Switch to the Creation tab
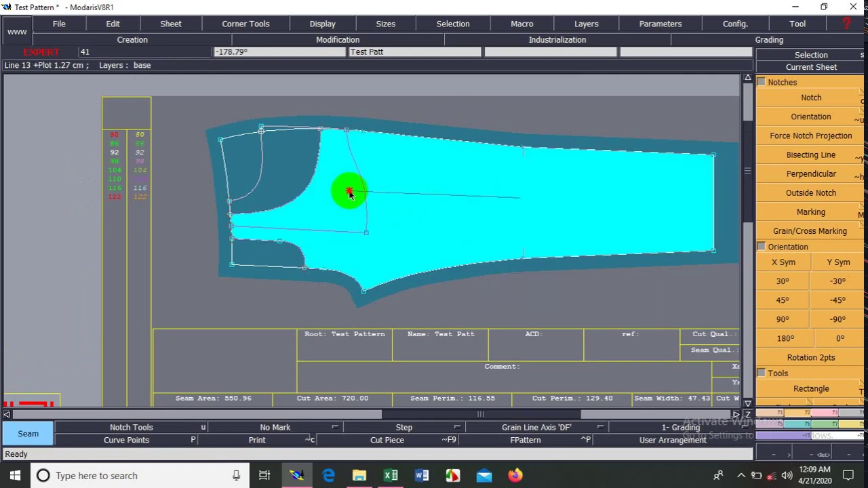868x488 pixels. coord(132,40)
